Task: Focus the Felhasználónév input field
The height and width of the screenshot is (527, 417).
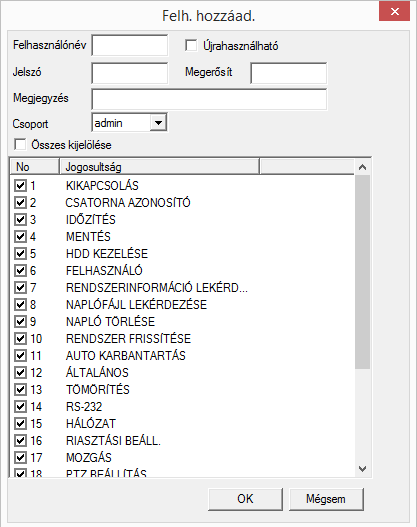Action: click(130, 45)
